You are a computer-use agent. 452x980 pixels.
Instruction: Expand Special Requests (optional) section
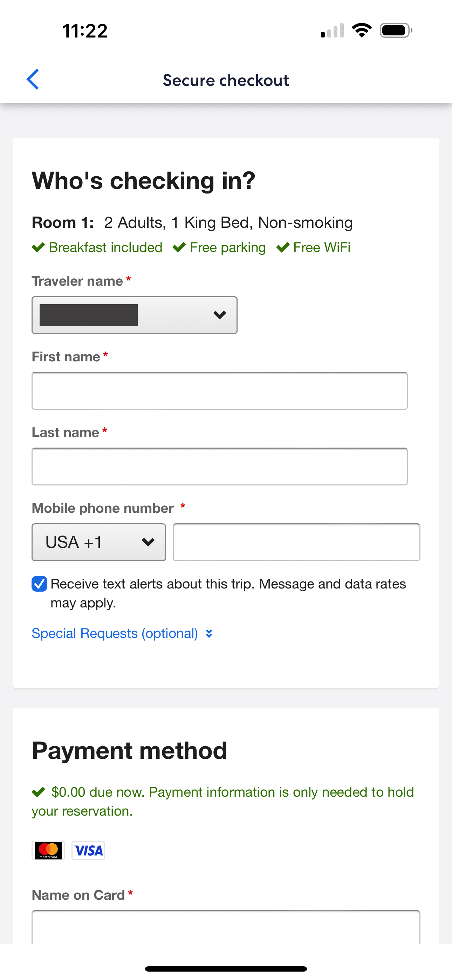122,633
